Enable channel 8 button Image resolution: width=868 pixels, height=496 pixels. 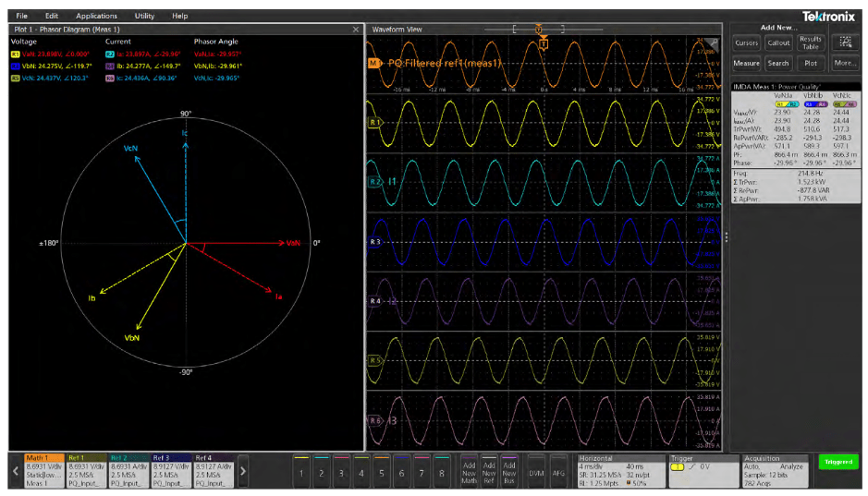[x=441, y=471]
